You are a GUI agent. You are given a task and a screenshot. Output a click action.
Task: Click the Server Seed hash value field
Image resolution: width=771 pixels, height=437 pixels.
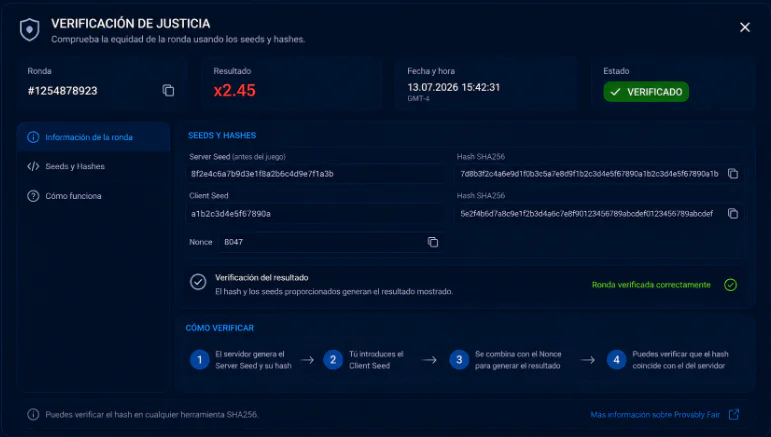pos(598,174)
